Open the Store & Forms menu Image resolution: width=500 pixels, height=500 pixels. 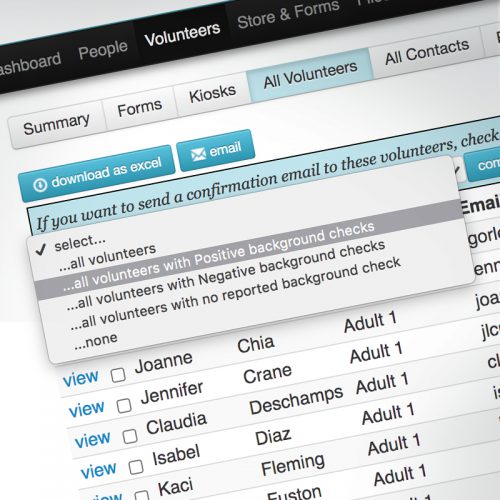[288, 14]
